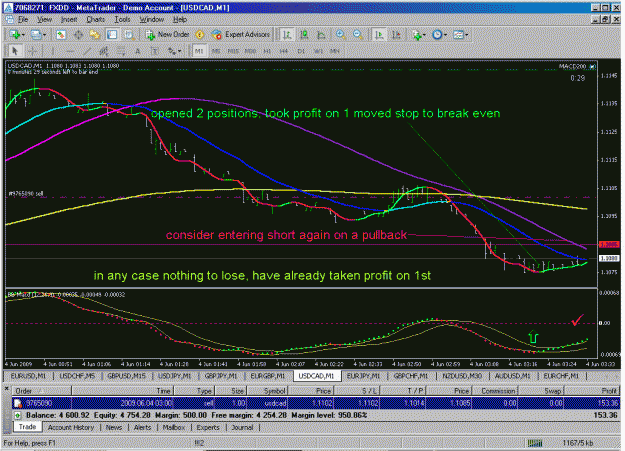Expand the Indicators list dropdown arrow
This screenshot has height=451, width=625.
pos(425,35)
